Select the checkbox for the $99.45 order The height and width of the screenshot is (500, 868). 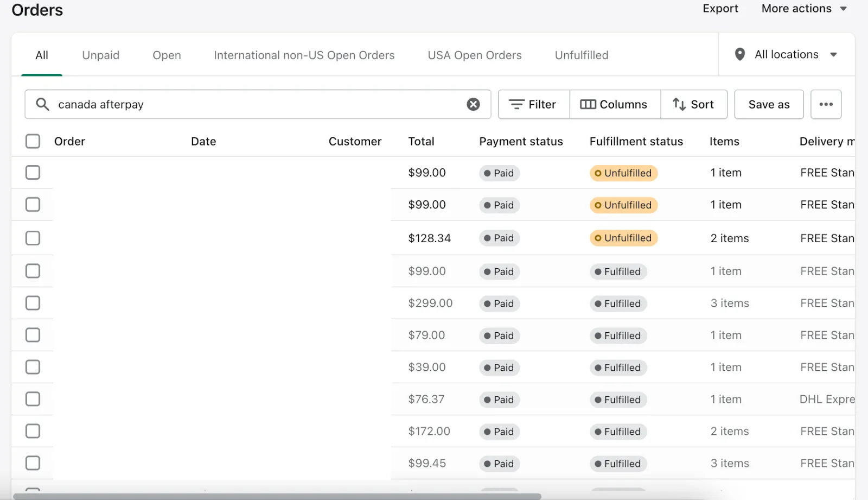point(33,463)
